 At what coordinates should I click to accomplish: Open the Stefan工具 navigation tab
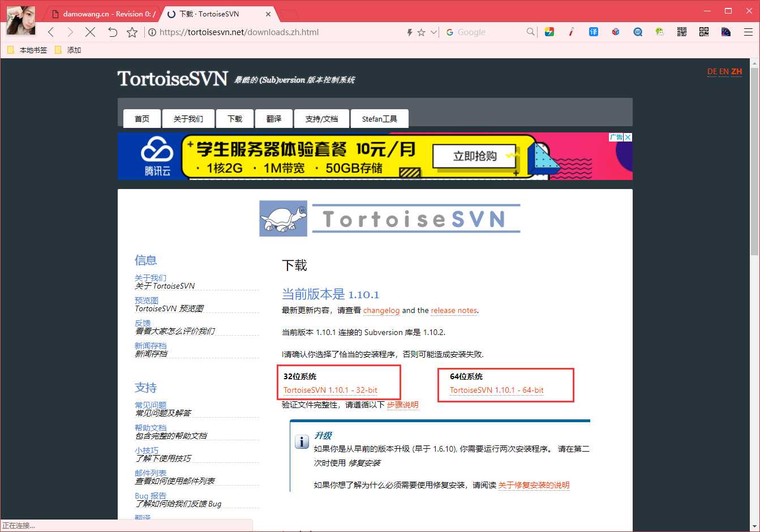[x=380, y=119]
